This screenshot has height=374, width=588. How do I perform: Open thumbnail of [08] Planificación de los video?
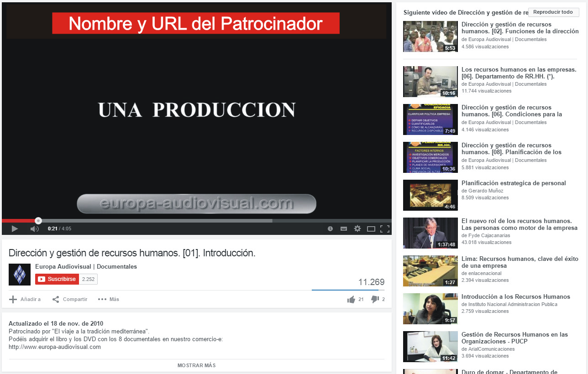coord(430,157)
